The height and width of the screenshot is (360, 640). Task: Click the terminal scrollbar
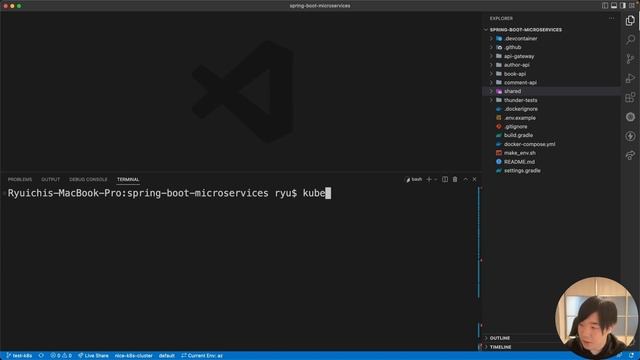click(479, 242)
